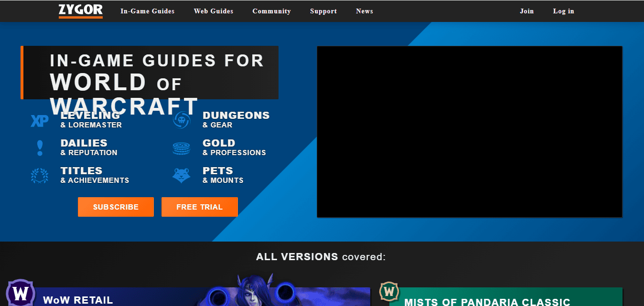Image resolution: width=644 pixels, height=306 pixels.
Task: Click the black video player area
Action: click(x=470, y=132)
